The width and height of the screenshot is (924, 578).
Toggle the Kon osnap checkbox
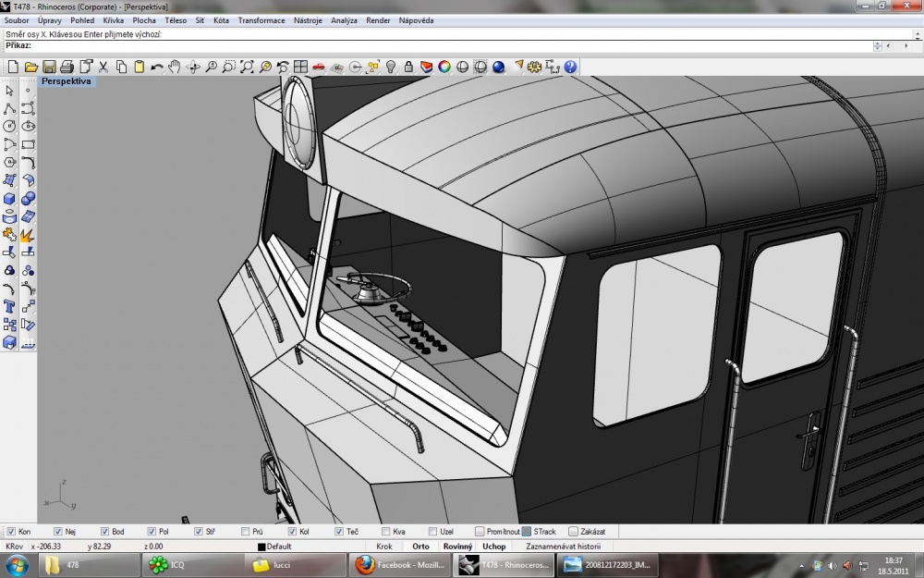coord(11,532)
